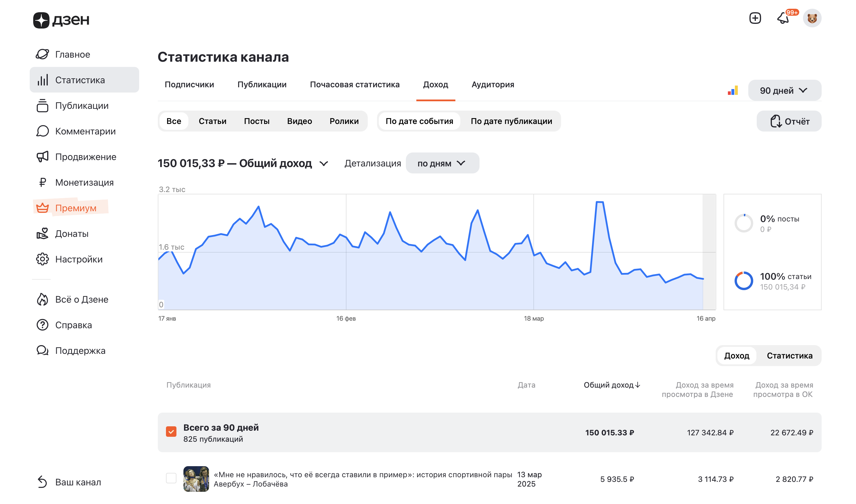This screenshot has width=856, height=504.
Task: Click the colored bar chart icon
Action: 732,91
